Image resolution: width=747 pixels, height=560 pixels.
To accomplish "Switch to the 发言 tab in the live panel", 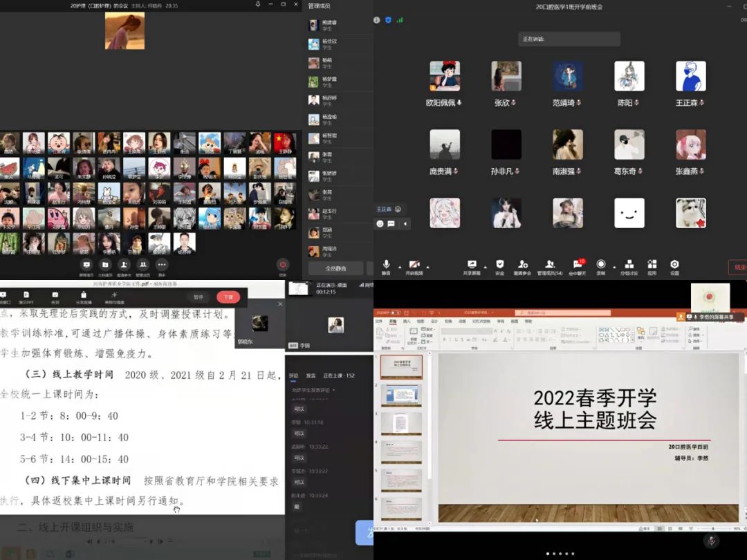I will (311, 375).
